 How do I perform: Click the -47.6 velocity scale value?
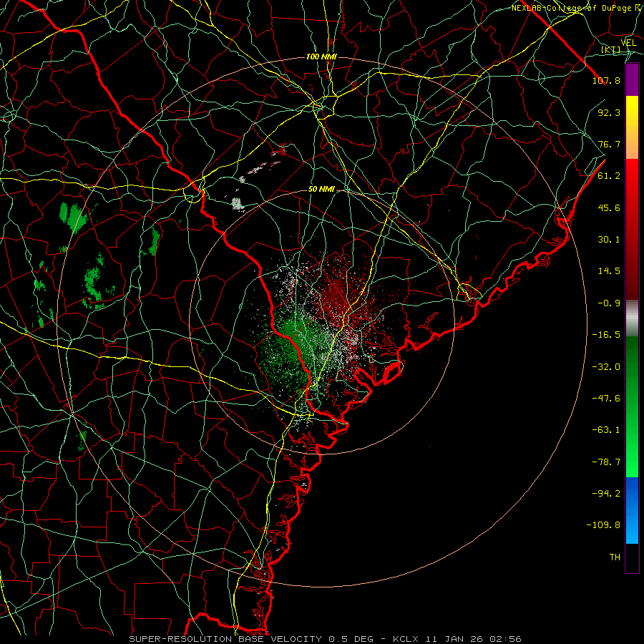tap(606, 399)
